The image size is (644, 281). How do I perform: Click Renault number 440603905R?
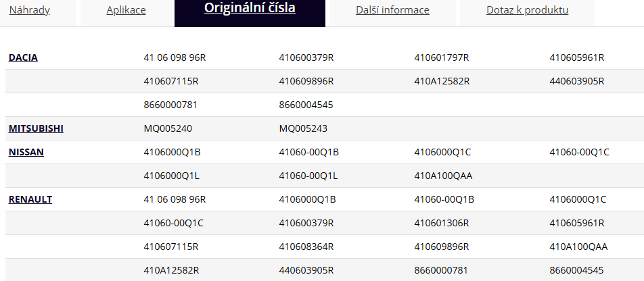tap(306, 270)
